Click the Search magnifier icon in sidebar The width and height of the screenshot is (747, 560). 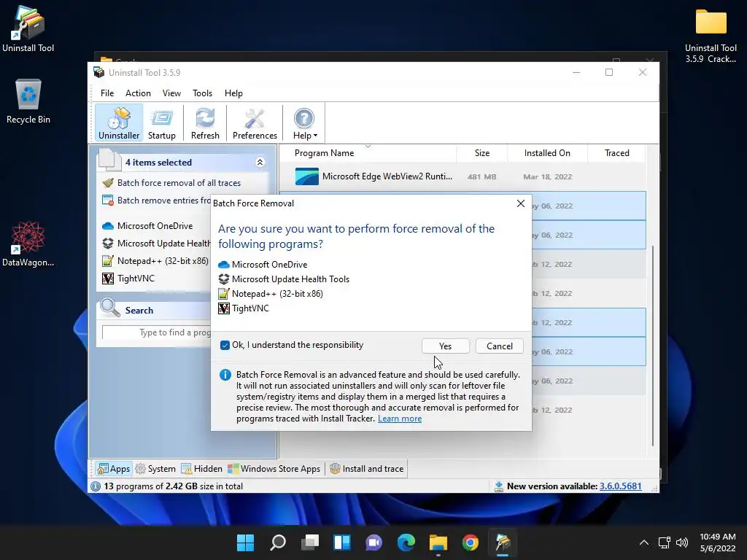(x=110, y=308)
